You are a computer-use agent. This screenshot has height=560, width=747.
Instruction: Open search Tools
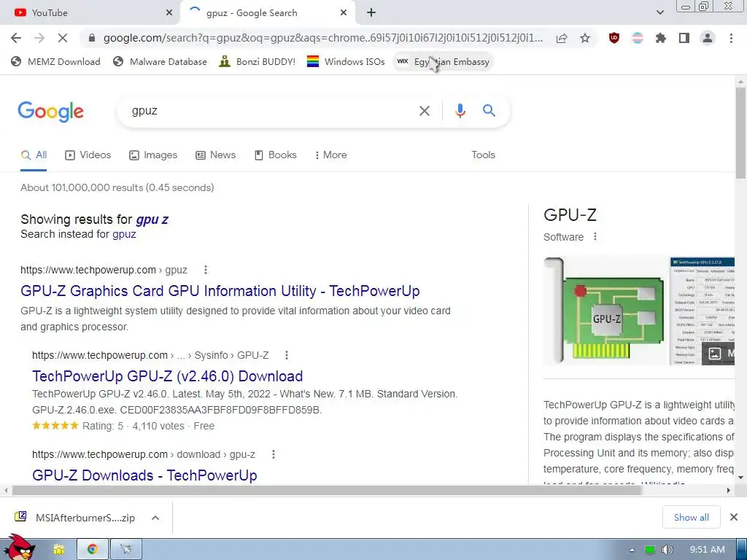483,155
